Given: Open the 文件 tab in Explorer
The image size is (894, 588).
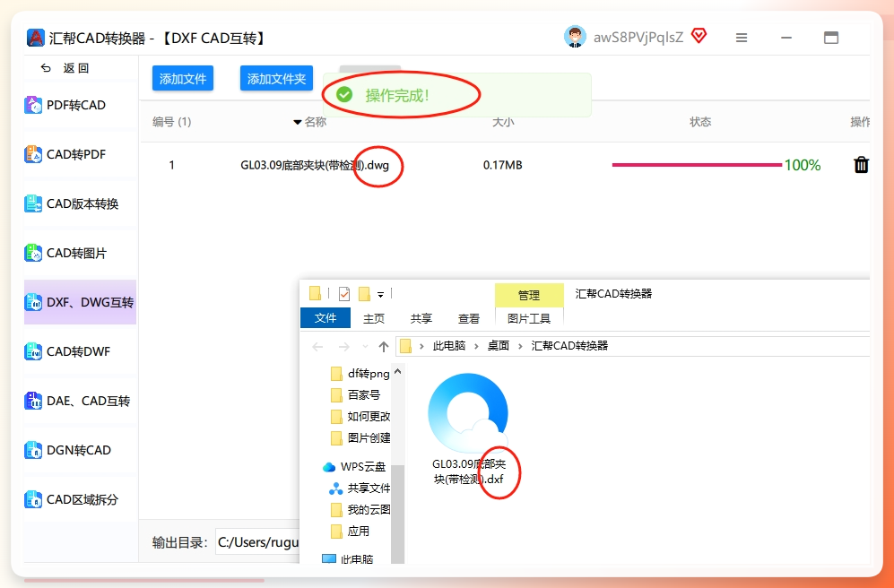Looking at the screenshot, I should pos(325,318).
